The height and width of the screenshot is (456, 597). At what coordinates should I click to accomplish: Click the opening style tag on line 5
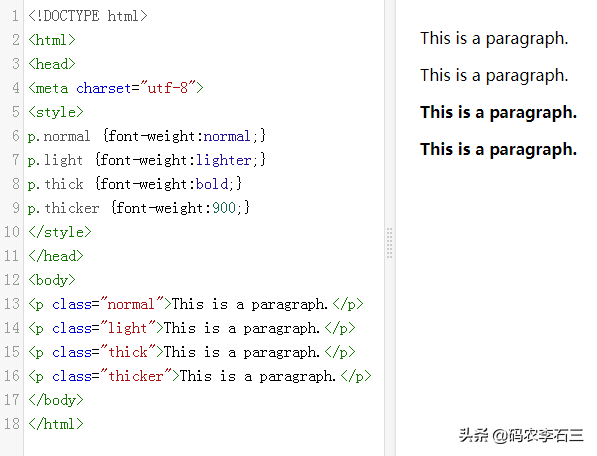point(56,112)
